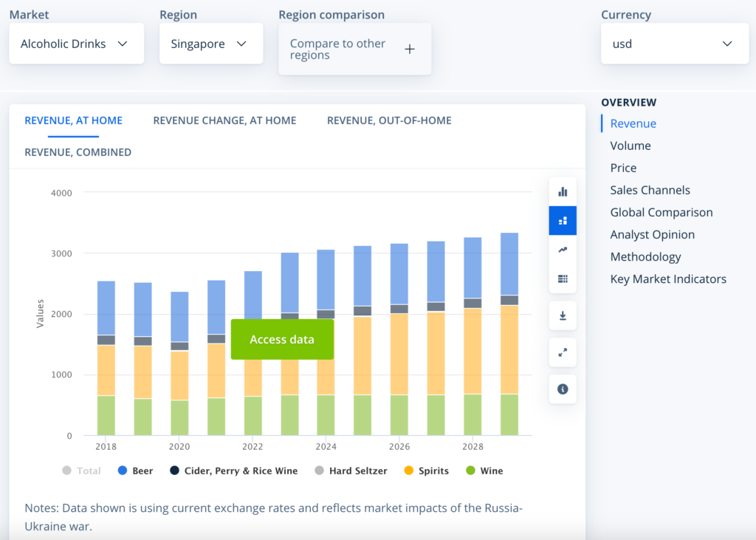756x540 pixels.
Task: Switch to Revenue, Out-of-Home tab
Action: click(x=389, y=120)
